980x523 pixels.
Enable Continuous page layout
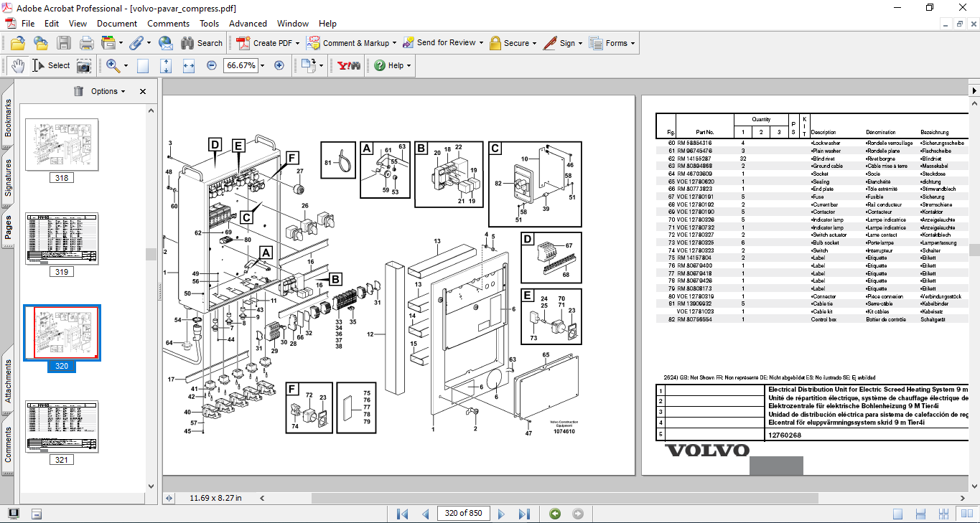(921, 514)
